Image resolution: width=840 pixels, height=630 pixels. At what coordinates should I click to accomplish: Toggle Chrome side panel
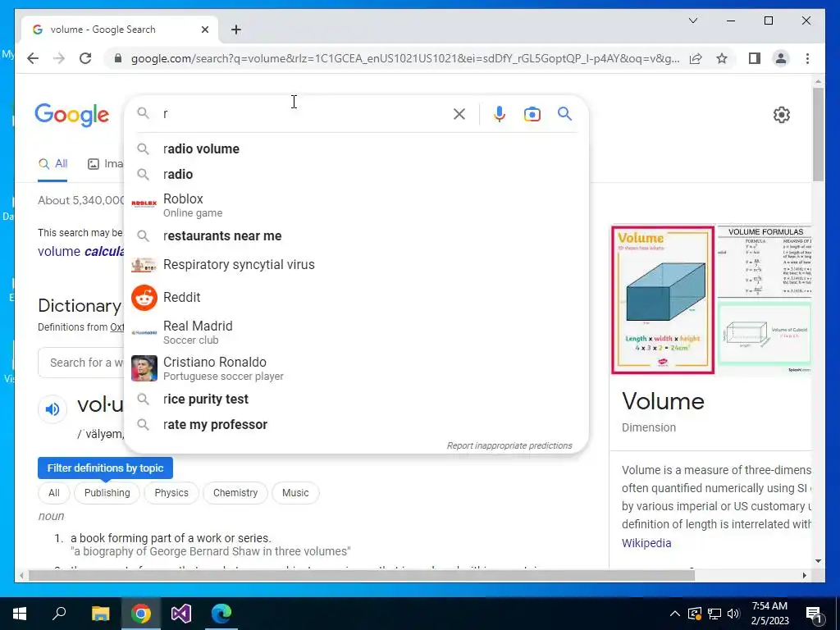point(755,58)
